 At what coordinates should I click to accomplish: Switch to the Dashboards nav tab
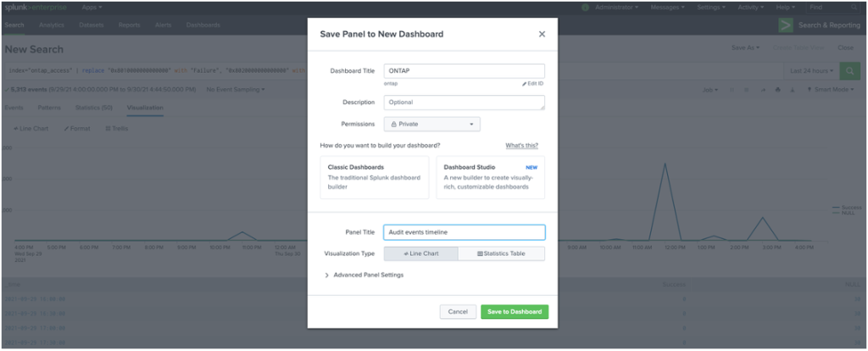(x=203, y=25)
